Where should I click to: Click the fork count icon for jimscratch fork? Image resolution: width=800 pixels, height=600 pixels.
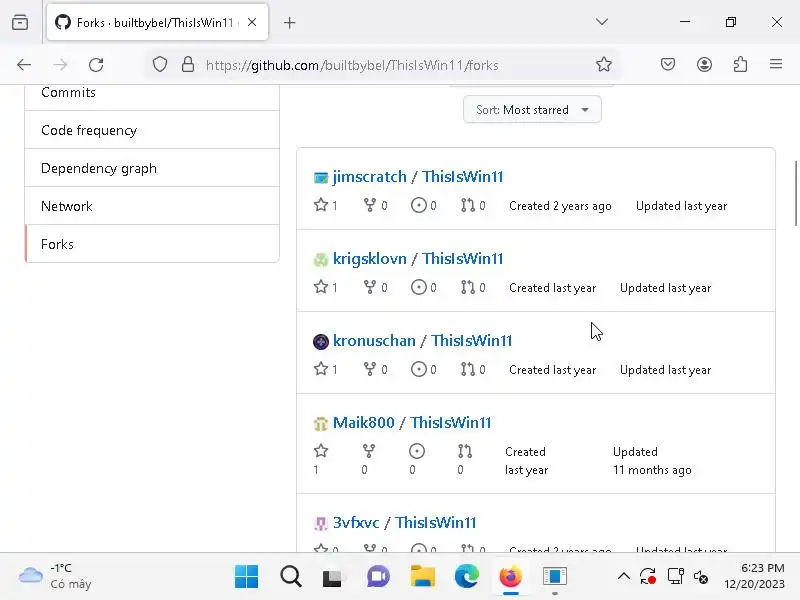coord(369,205)
